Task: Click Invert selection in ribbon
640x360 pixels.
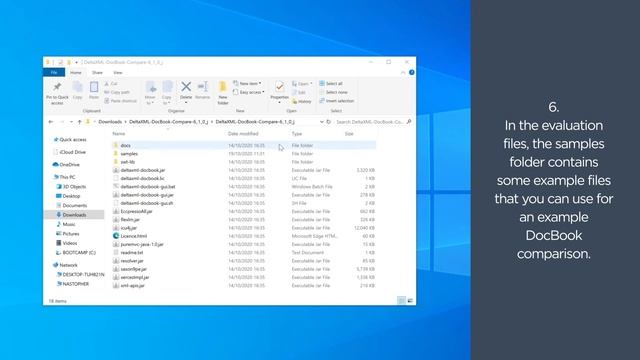Action: [337, 101]
